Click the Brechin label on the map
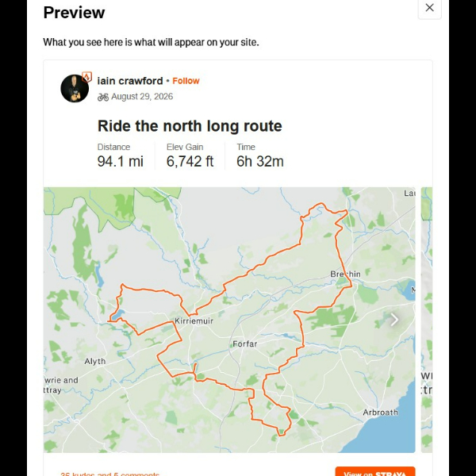This screenshot has width=476, height=476. tap(345, 274)
